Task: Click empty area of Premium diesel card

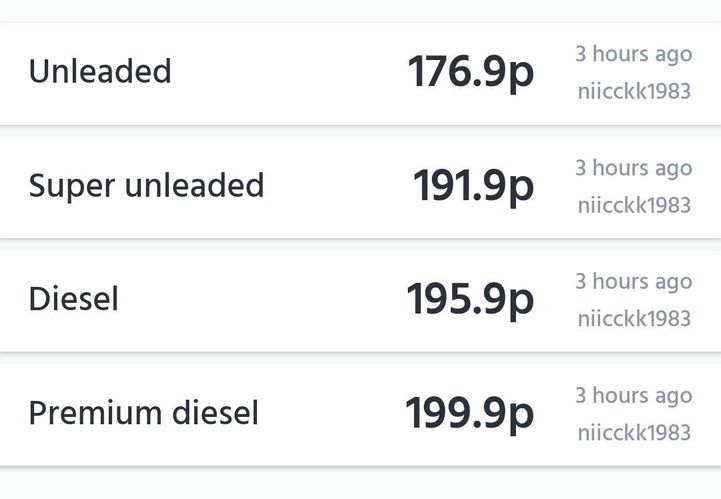Action: [x=331, y=415]
